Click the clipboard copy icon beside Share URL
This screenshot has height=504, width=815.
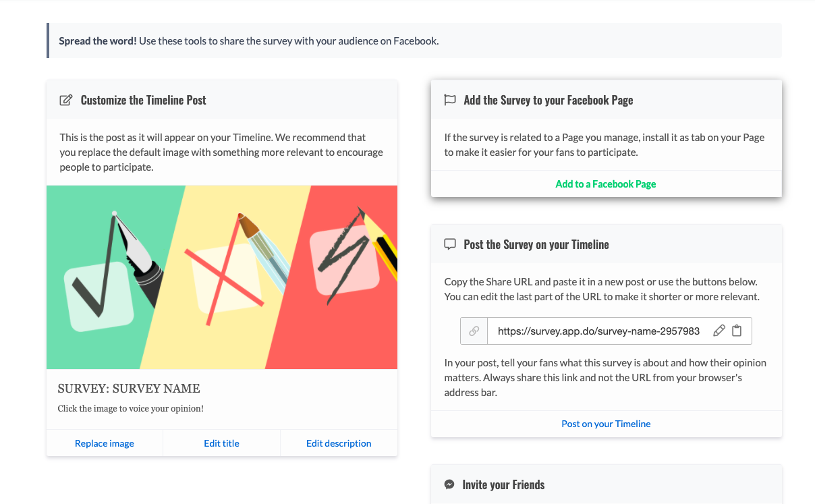tap(737, 331)
